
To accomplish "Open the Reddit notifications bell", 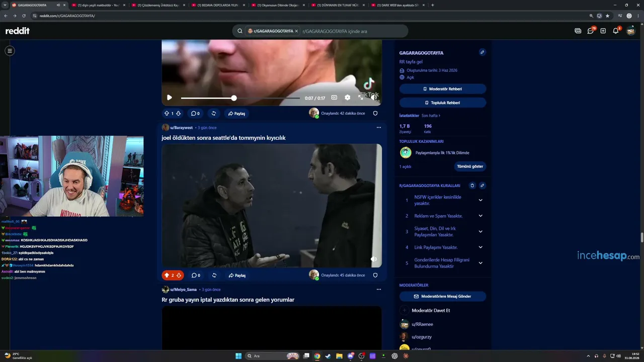I will pyautogui.click(x=616, y=31).
